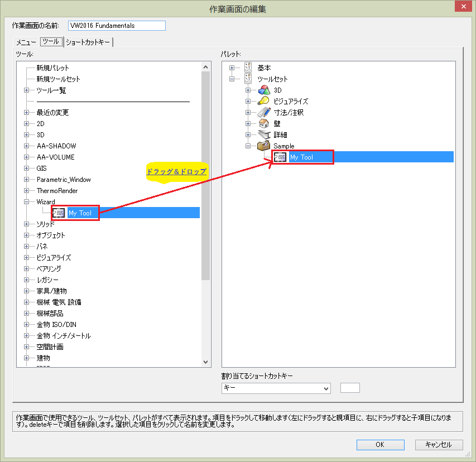
Task: Expand the 詳細 tool set node
Action: click(x=248, y=134)
